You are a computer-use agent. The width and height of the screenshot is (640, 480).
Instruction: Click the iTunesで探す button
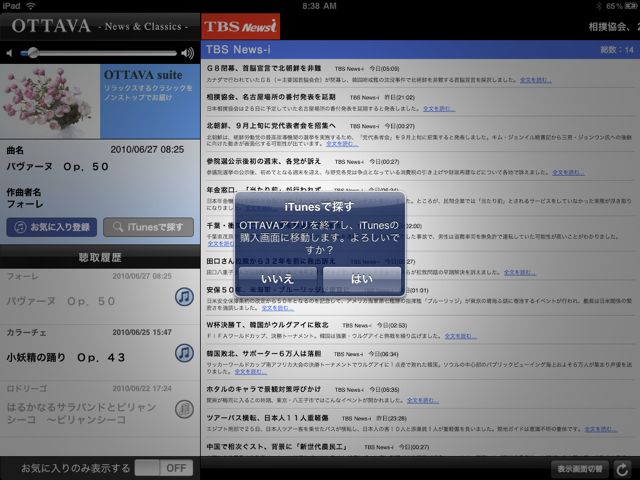pos(149,227)
